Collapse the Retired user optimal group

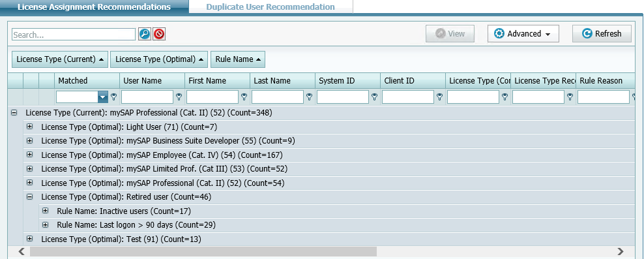click(x=29, y=197)
